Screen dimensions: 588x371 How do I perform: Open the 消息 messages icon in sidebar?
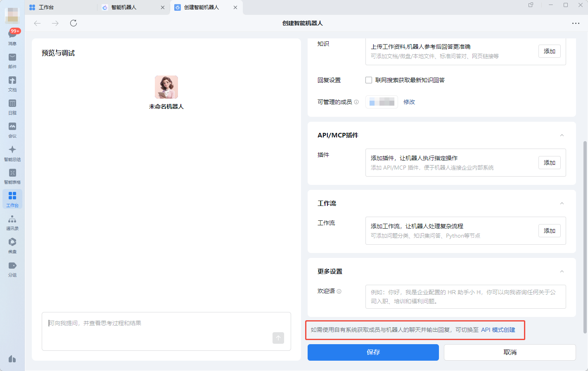12,35
